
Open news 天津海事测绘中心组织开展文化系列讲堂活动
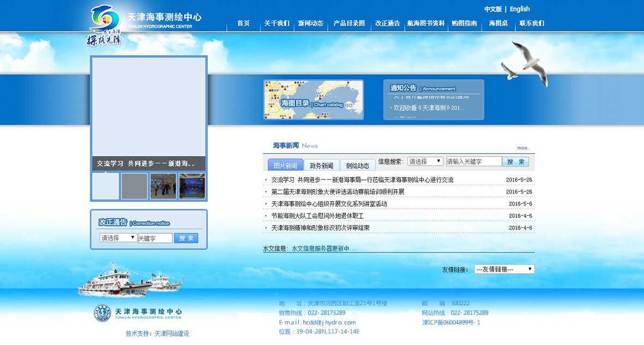(x=329, y=204)
